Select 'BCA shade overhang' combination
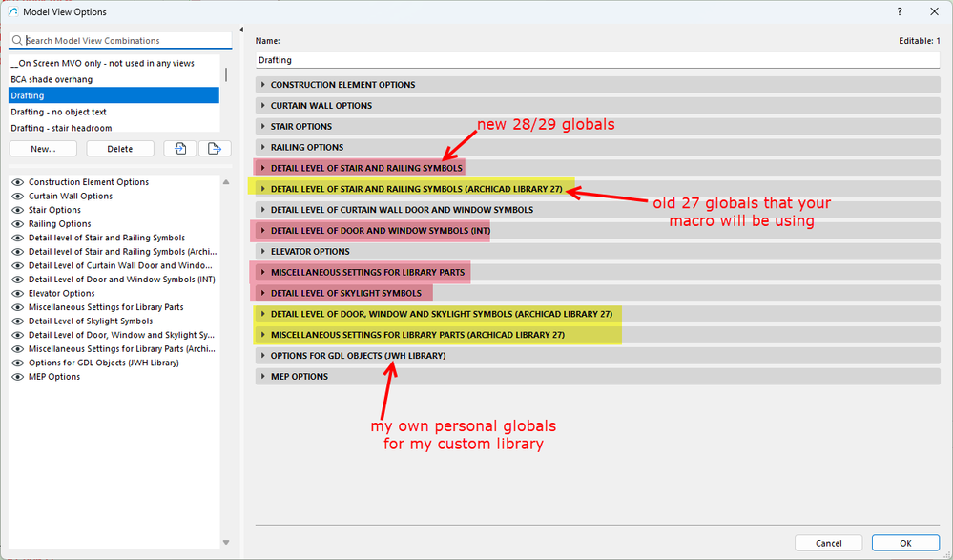 coord(114,79)
